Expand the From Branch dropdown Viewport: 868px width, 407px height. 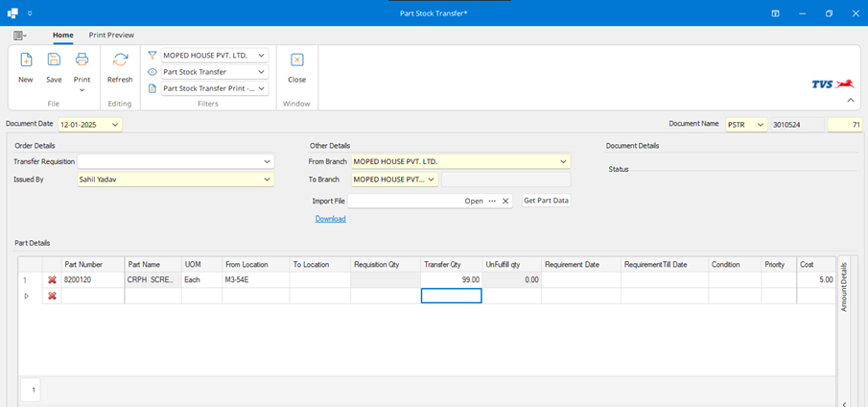point(563,161)
